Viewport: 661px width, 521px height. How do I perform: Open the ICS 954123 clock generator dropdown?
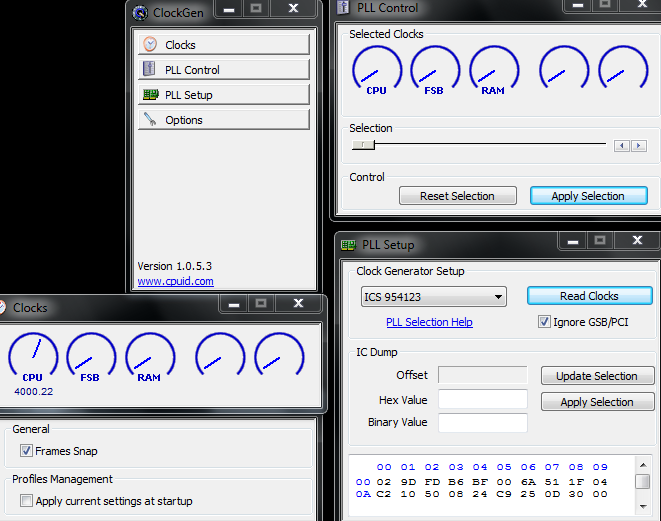pos(433,297)
